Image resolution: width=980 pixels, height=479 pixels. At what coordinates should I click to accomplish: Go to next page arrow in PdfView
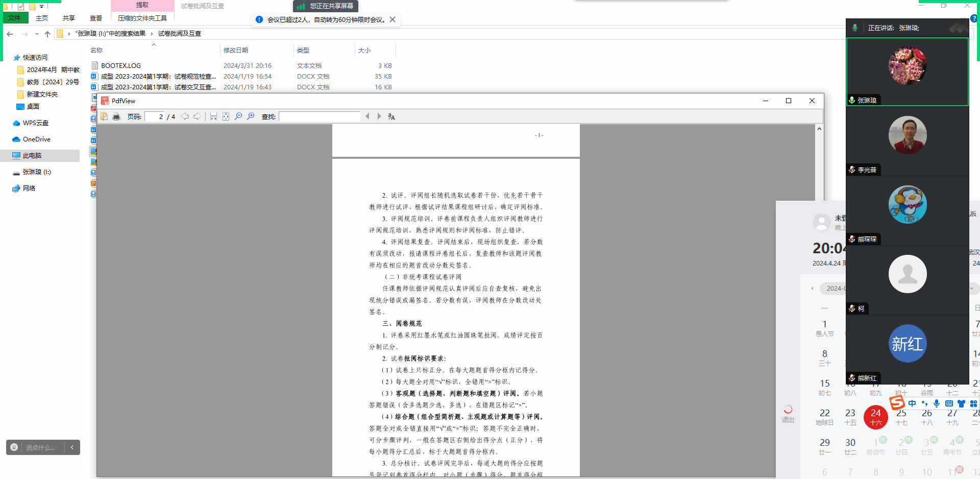(x=197, y=116)
